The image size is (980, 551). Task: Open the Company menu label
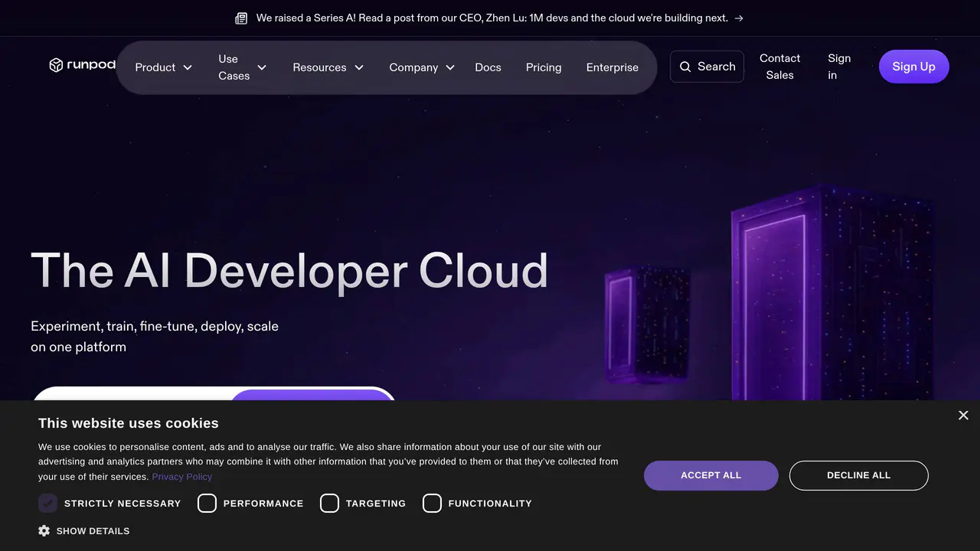(x=413, y=67)
